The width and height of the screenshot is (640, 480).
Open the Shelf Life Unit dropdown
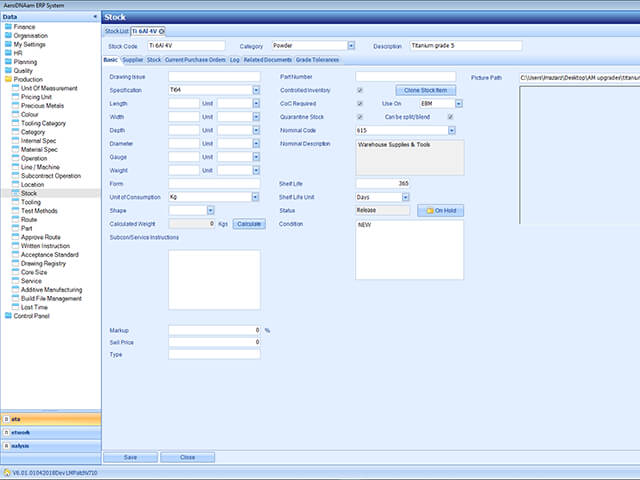pos(405,197)
